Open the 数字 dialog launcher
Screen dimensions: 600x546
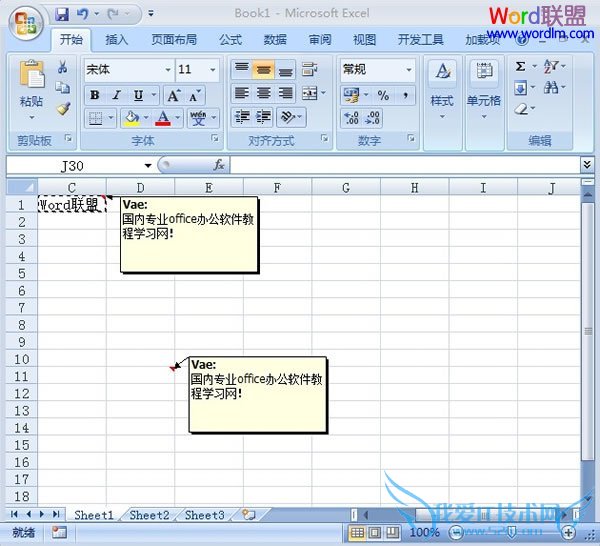click(x=411, y=138)
